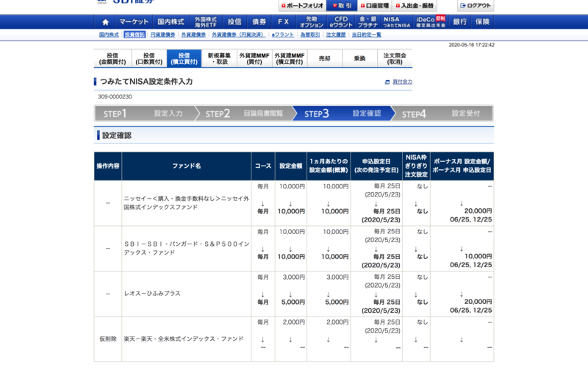Open the NISA つみたてNISA menu
Screen dimensions: 588x368
coord(396,22)
